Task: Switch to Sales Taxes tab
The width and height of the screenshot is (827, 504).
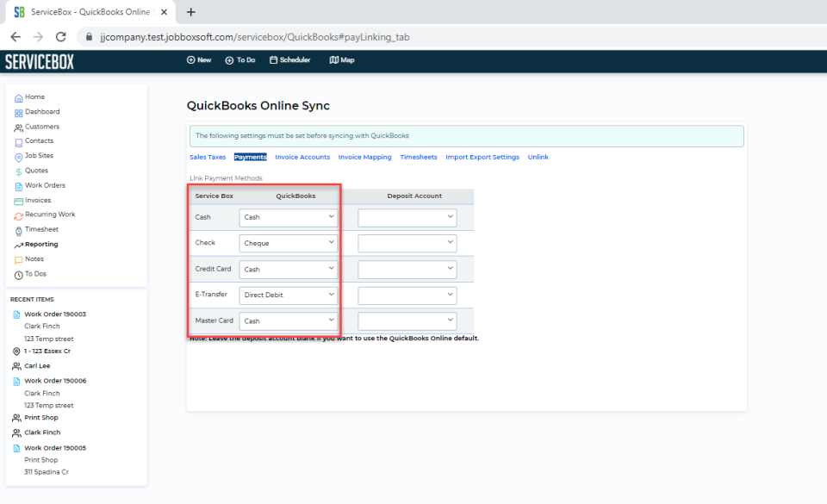Action: pos(208,157)
